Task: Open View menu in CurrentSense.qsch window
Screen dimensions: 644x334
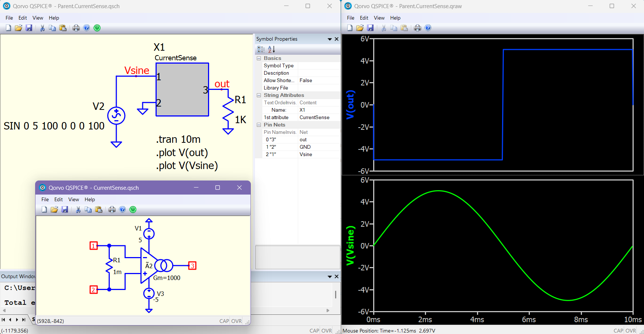Action: coord(74,199)
